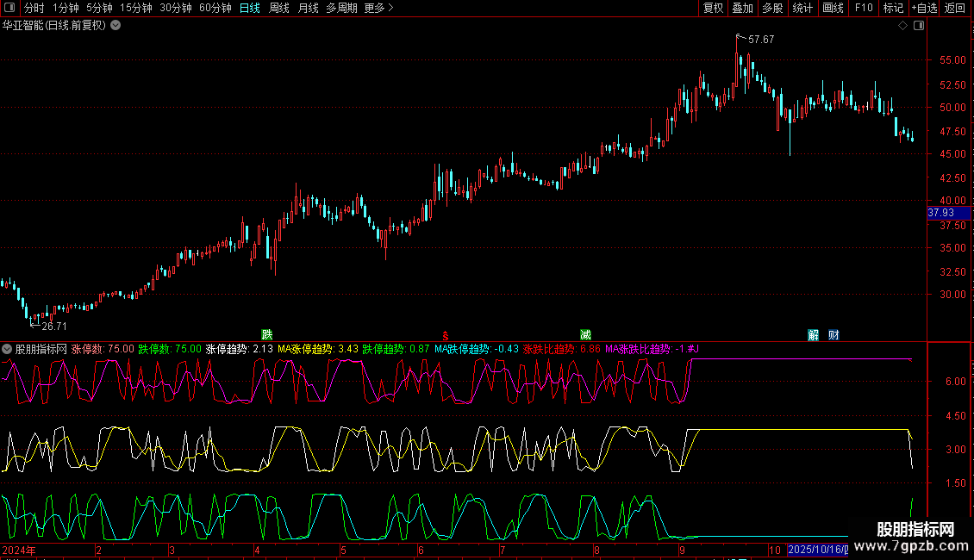This screenshot has width=974, height=560.
Task: Click the 财 financial report marker
Action: point(834,334)
